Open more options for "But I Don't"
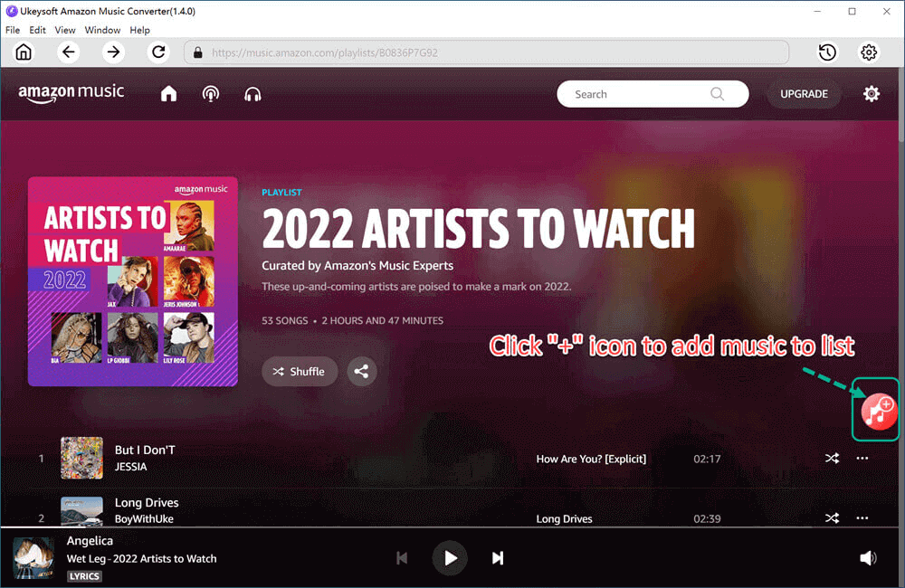 (861, 459)
